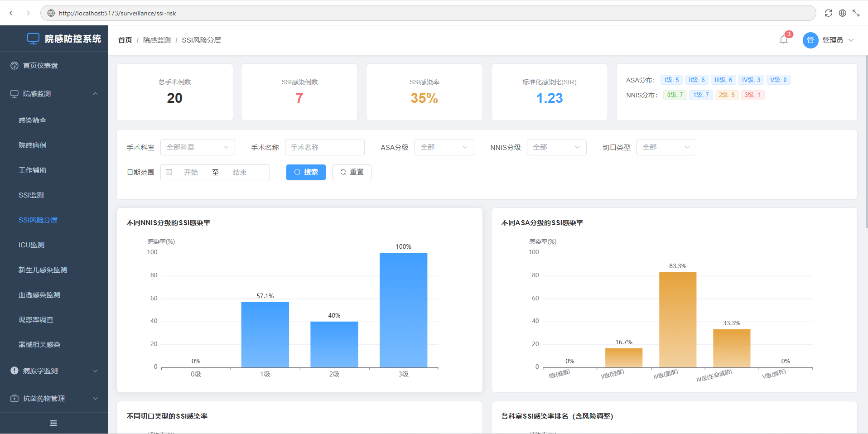868x434 pixels.
Task: Open the 切口类型 dropdown
Action: [x=666, y=147]
